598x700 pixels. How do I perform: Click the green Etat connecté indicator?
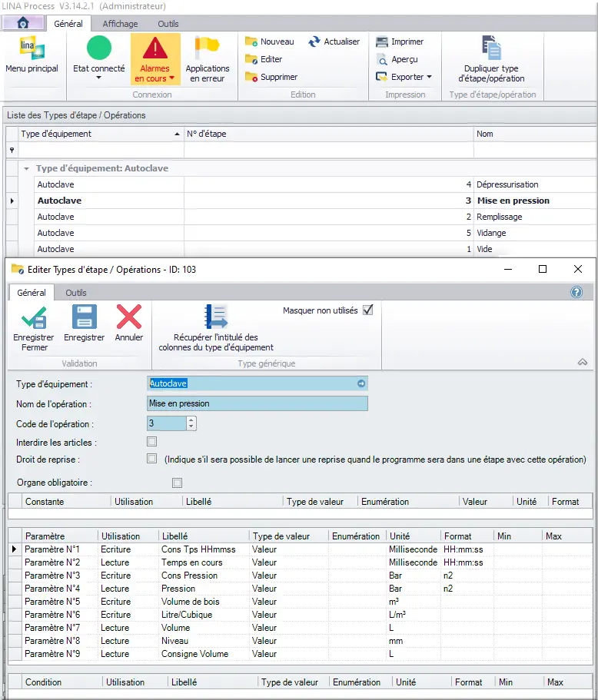point(98,48)
